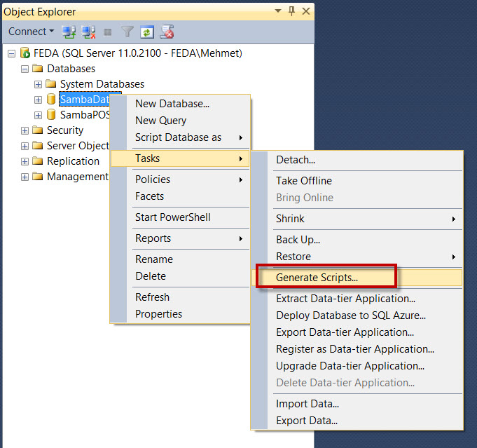This screenshot has width=477, height=448.
Task: Click the green Refresh toolbar icon
Action: 147,32
